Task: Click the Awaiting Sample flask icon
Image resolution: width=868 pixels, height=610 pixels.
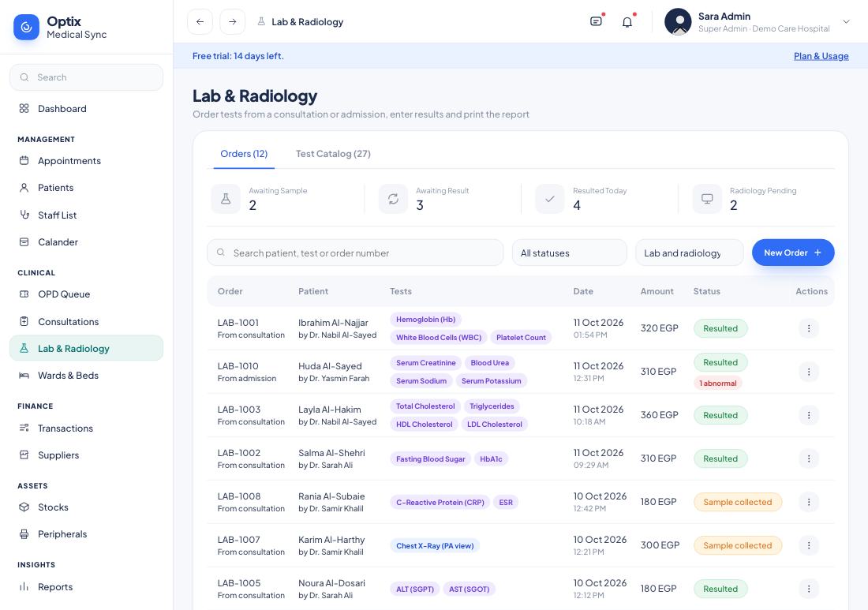Action: (226, 199)
